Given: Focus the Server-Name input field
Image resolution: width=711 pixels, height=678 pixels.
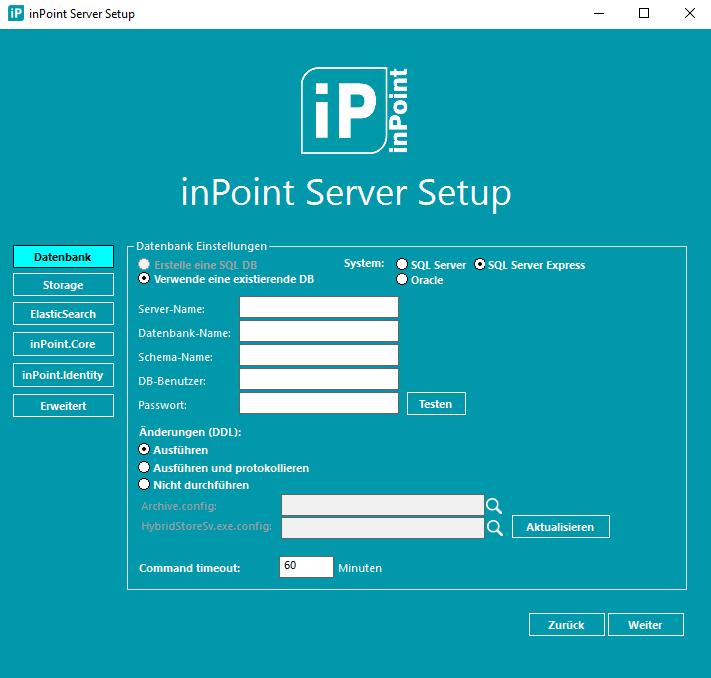Looking at the screenshot, I should (319, 307).
